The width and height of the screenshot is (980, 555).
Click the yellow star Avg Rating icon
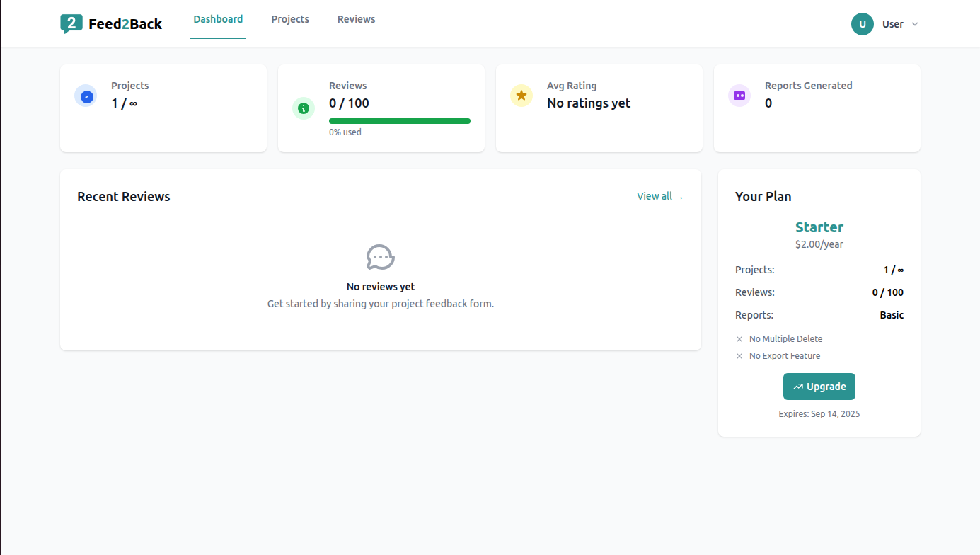coord(521,96)
